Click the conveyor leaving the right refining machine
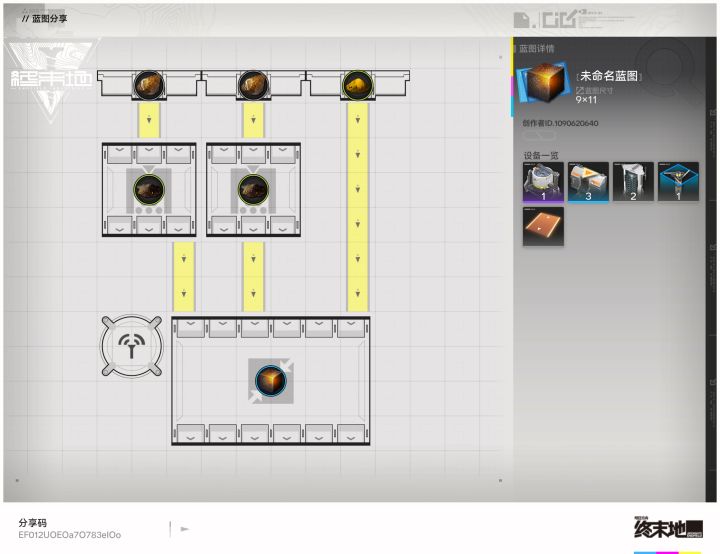The width and height of the screenshot is (720, 554). point(253,277)
